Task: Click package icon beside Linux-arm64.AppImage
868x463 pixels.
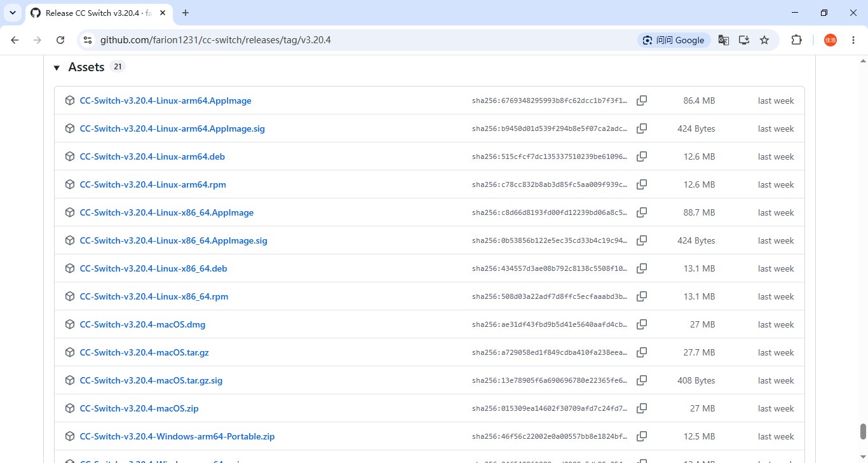Action: 70,100
